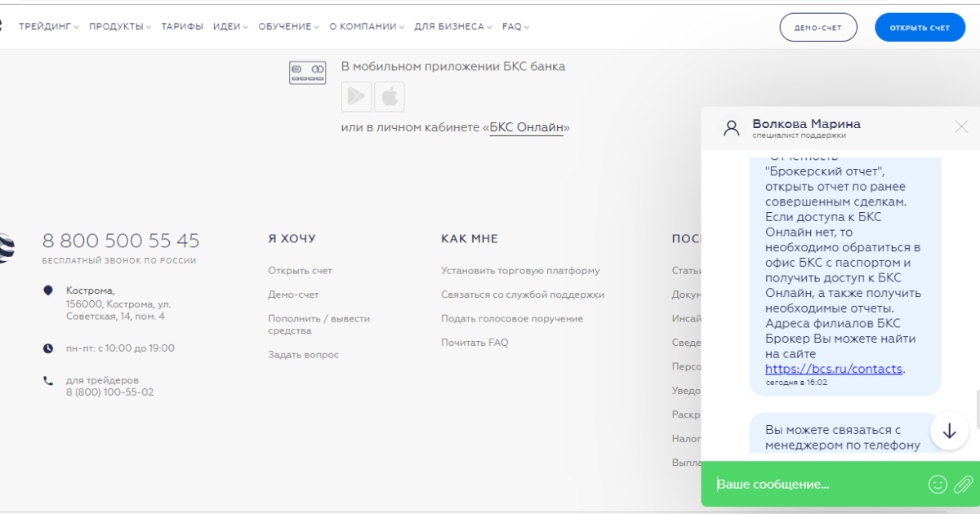Click the page vertical scrollbar thumb

[978, 409]
